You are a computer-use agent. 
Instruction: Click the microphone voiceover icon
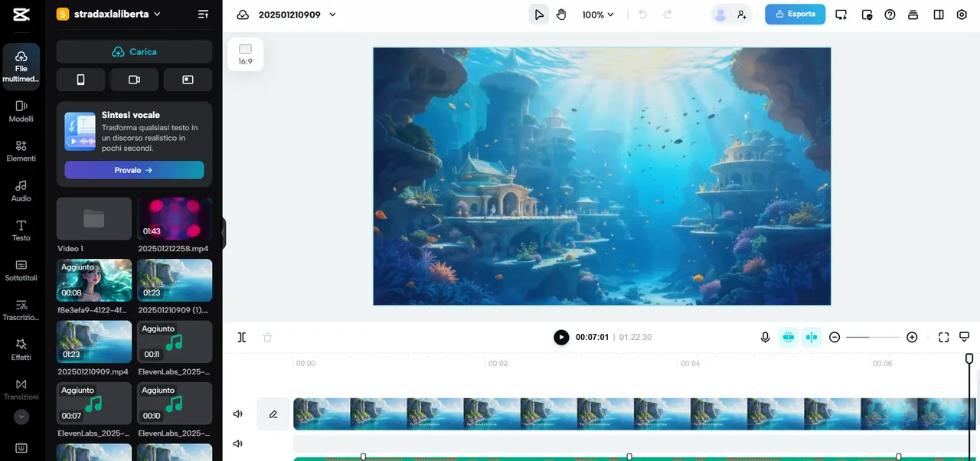tap(765, 337)
